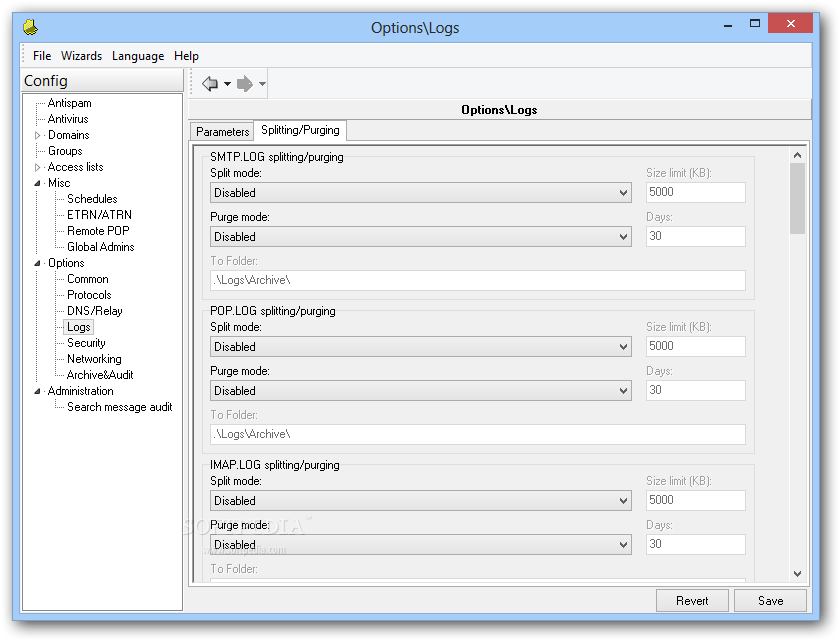Select ETRN/ATRN under Misc
The width and height of the screenshot is (840, 641).
(99, 215)
